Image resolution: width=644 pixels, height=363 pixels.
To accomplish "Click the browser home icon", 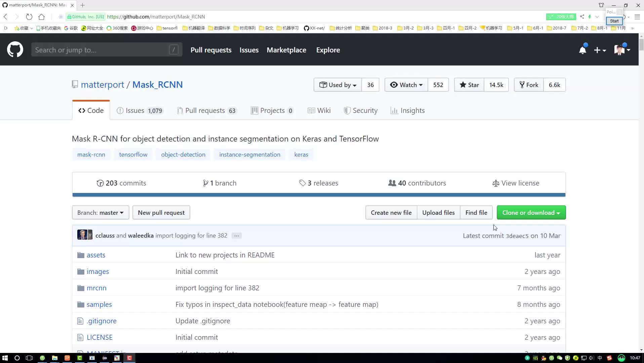I will click(41, 16).
